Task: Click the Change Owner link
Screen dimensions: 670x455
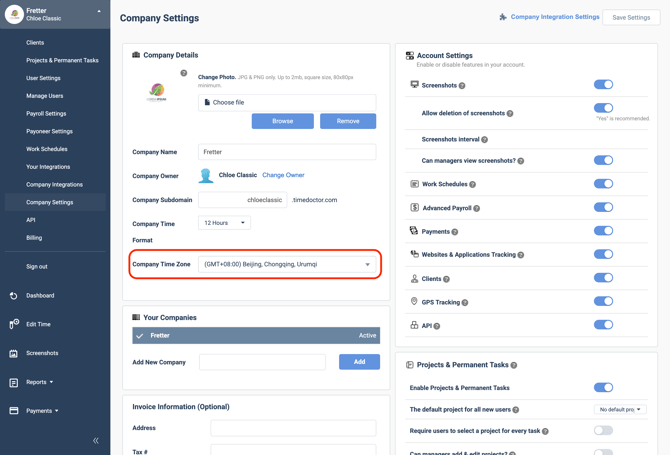Action: pyautogui.click(x=283, y=175)
